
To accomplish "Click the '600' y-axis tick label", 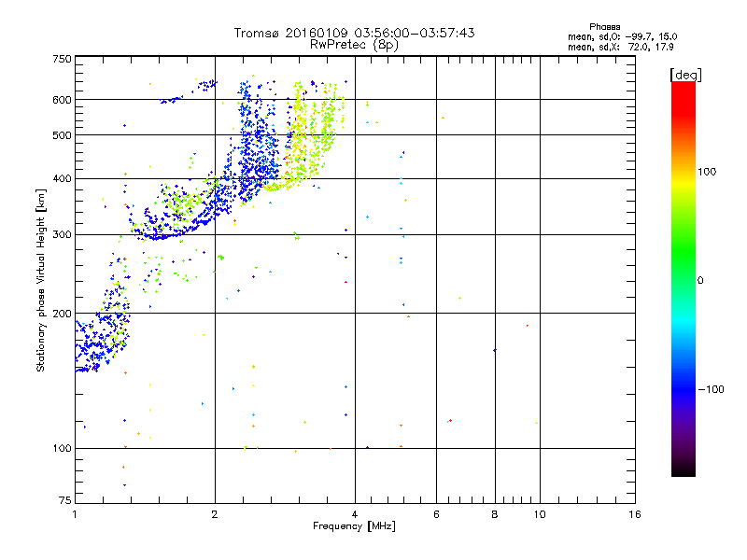I will click(62, 100).
